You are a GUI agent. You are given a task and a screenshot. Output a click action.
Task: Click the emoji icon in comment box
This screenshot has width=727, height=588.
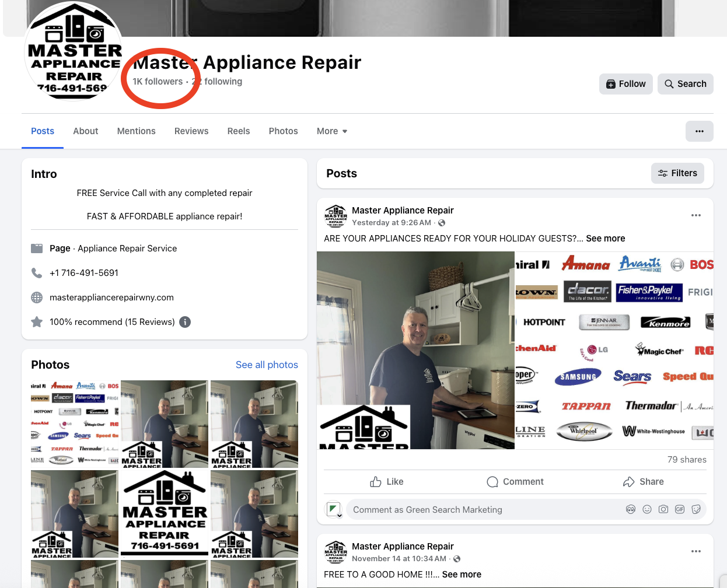coord(647,509)
